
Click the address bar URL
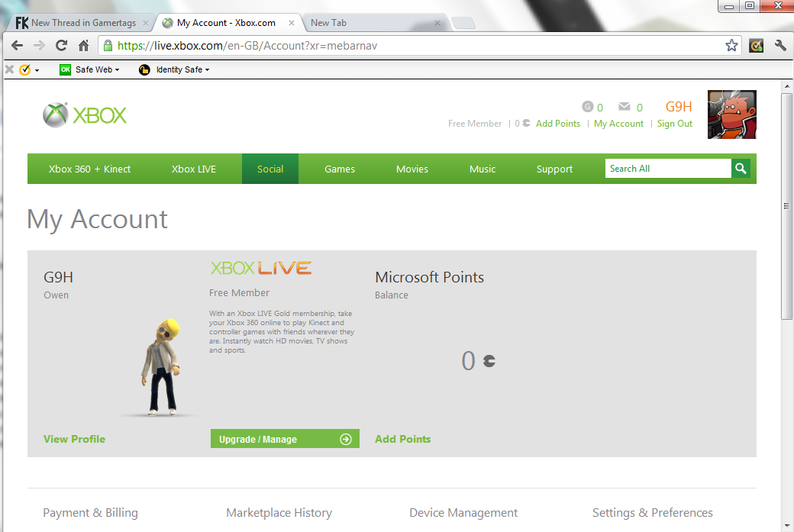pos(247,46)
